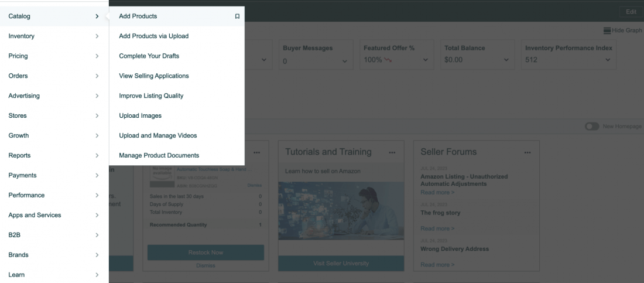Toggle the New Homepage switch
Image resolution: width=644 pixels, height=283 pixels.
point(592,127)
